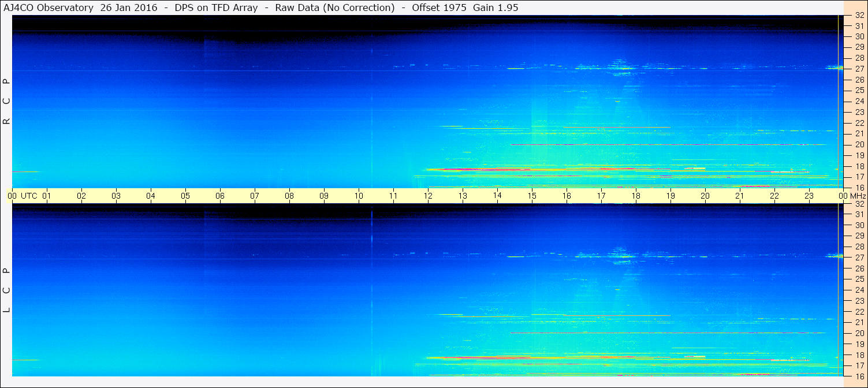868x388 pixels.
Task: Select the 32 MHz label on LCP scale
Action: coord(859,204)
